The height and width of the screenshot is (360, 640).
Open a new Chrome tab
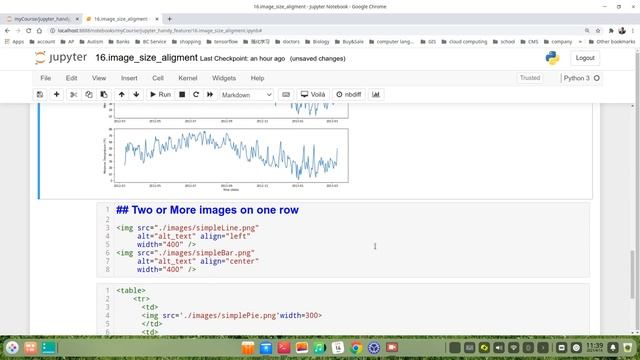click(x=169, y=19)
